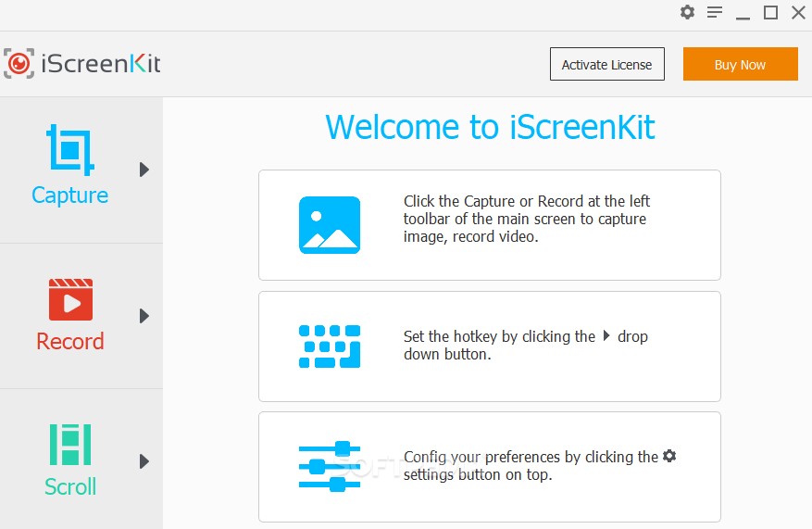
Task: Click the keyboard hotkey icon
Action: tap(330, 346)
